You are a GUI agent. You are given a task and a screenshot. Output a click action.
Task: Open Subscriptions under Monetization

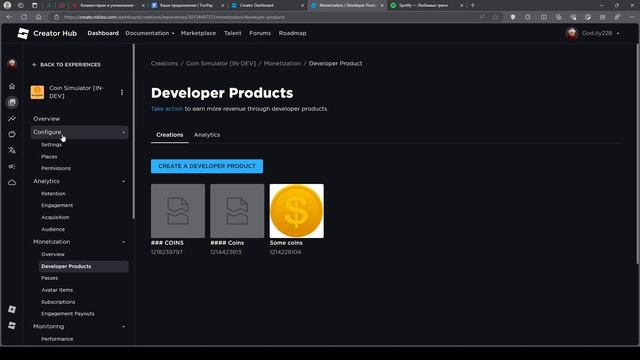[58, 302]
